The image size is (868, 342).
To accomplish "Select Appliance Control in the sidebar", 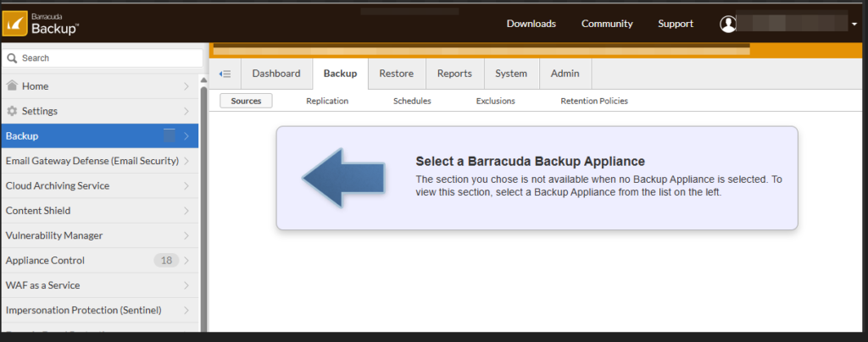I will (x=100, y=260).
